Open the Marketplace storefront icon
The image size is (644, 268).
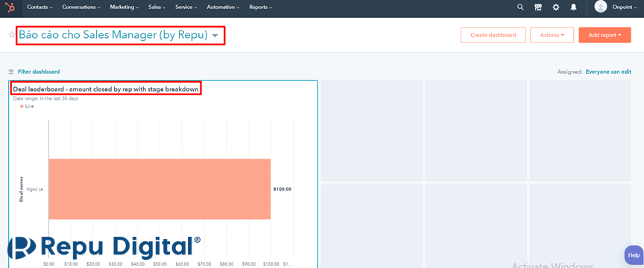[538, 7]
